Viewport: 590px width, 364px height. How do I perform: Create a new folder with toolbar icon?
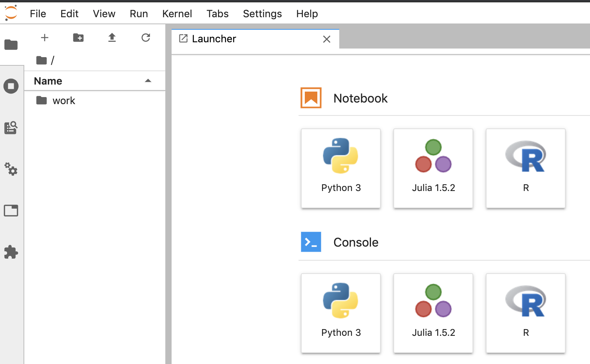tap(78, 38)
